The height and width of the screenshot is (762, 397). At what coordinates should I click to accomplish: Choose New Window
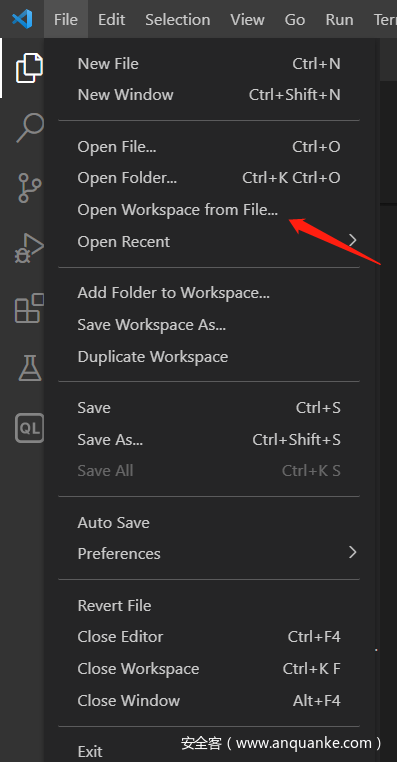click(x=209, y=94)
